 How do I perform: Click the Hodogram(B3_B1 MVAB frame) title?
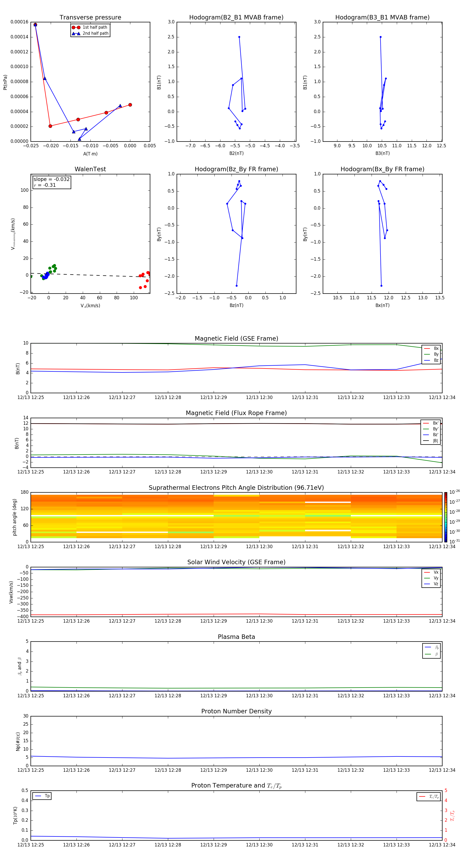[x=382, y=18]
